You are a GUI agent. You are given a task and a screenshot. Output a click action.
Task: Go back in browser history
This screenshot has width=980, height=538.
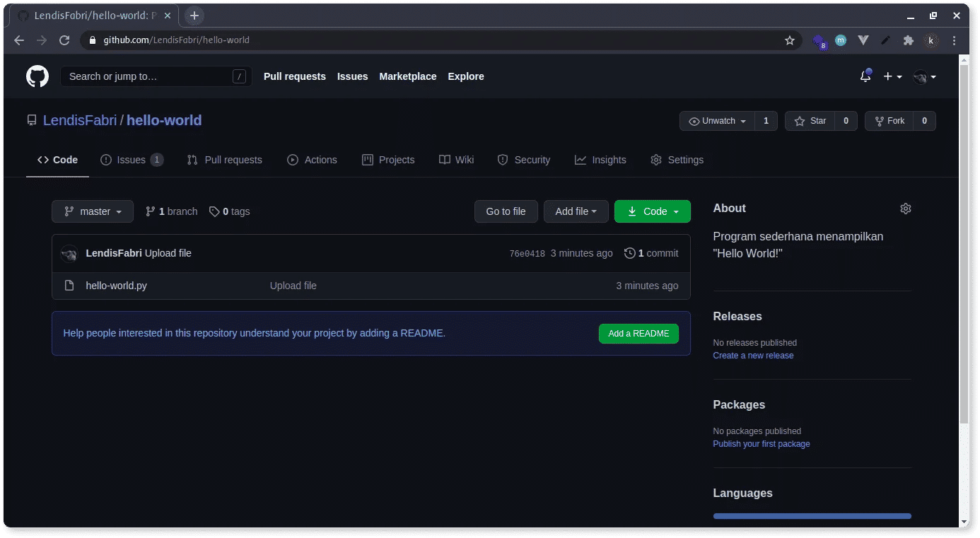(19, 40)
